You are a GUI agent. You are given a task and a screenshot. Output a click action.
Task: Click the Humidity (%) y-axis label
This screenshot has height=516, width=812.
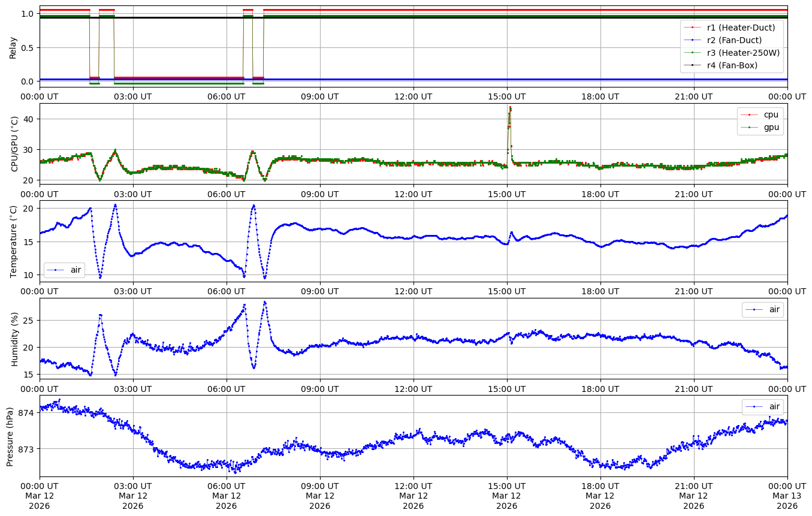pyautogui.click(x=14, y=339)
